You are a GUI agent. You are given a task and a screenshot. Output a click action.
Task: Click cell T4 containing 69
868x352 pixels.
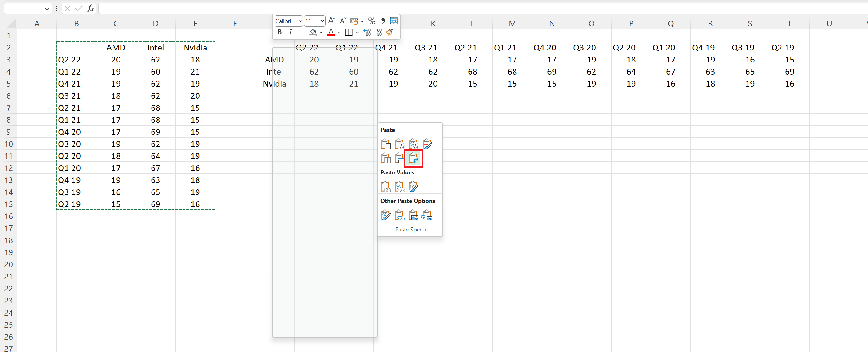[789, 72]
